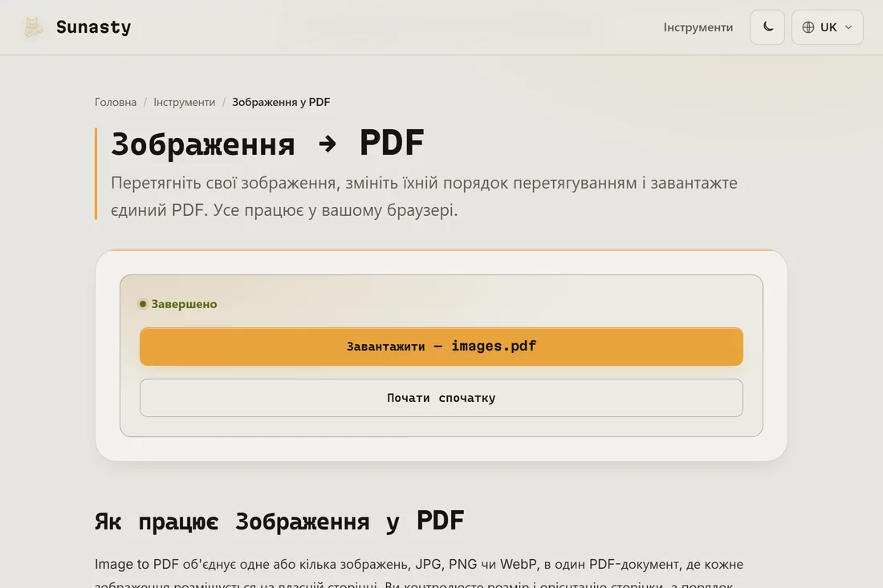The height and width of the screenshot is (588, 883).
Task: Download images.pdf with the orange button
Action: pyautogui.click(x=441, y=347)
